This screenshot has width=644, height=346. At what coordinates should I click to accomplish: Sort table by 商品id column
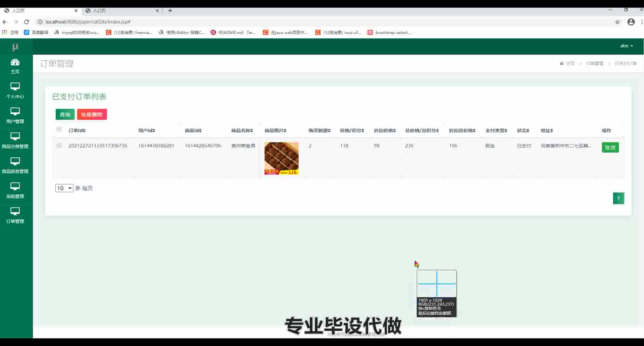coord(193,131)
